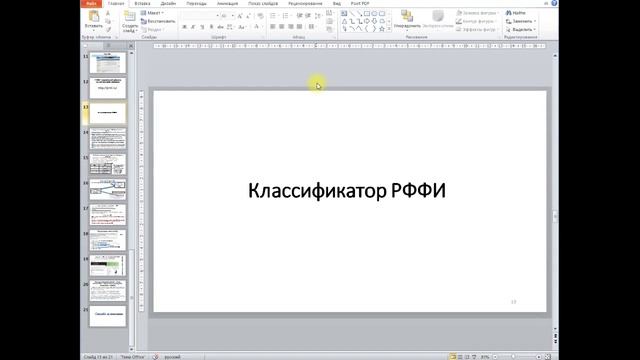Click the clear formatting icon
Image resolution: width=640 pixels, height=360 pixels.
(x=260, y=16)
